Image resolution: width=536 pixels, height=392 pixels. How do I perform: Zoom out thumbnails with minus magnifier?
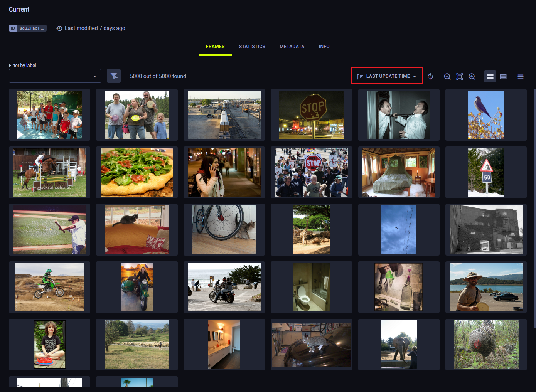coord(447,77)
